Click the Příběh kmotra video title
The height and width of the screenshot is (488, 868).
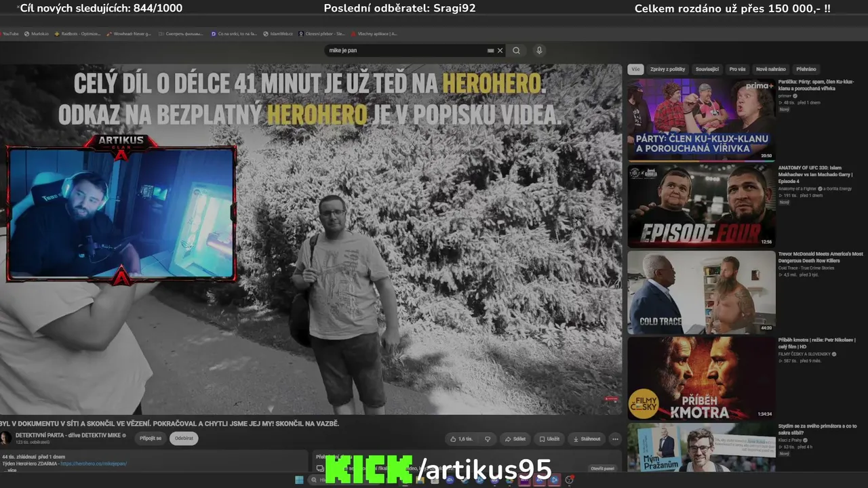click(x=817, y=344)
